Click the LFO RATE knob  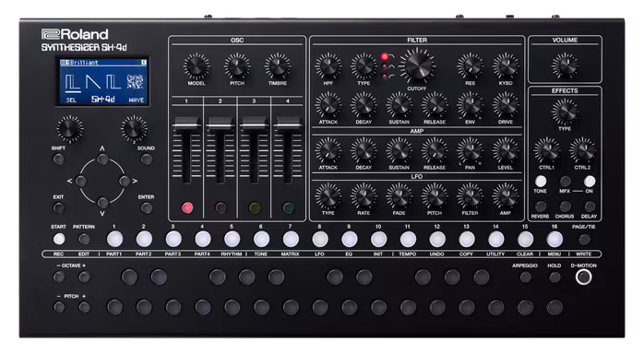(364, 196)
